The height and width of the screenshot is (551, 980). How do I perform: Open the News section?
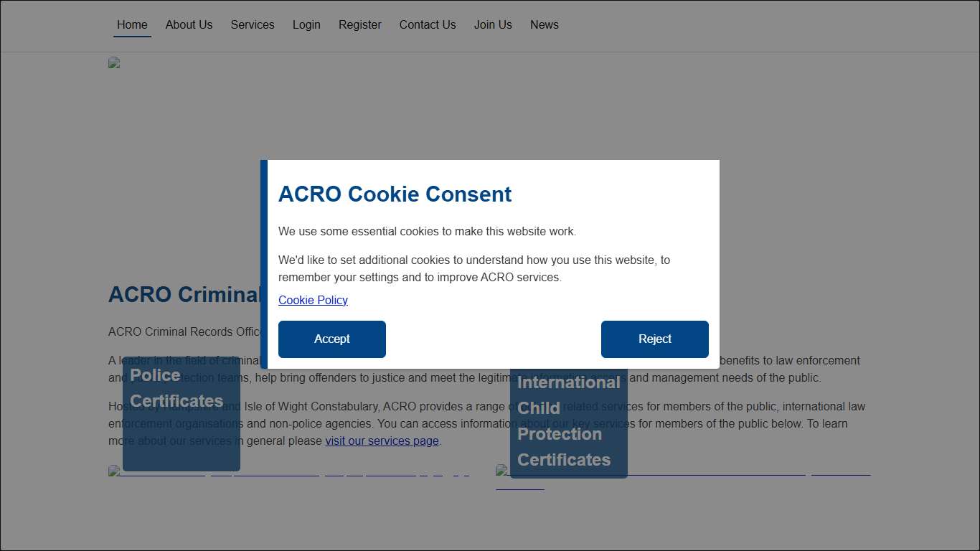coord(544,24)
